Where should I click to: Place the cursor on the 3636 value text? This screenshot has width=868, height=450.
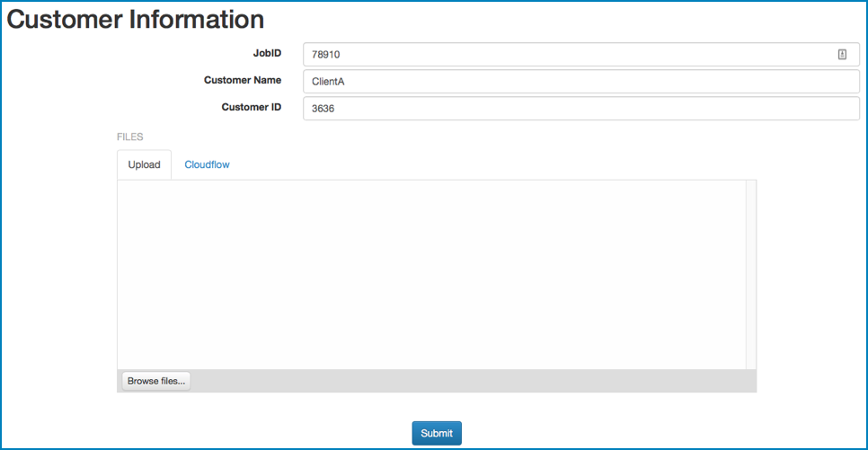(x=323, y=109)
